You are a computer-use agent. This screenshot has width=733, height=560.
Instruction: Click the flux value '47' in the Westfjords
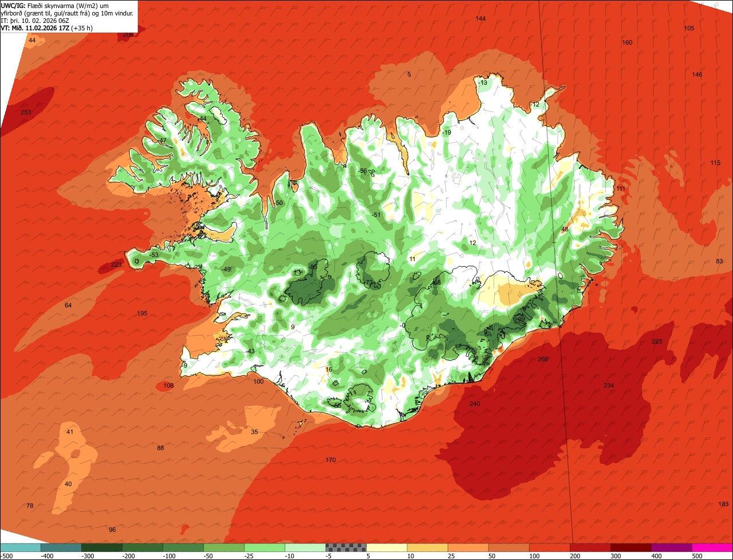tap(163, 140)
